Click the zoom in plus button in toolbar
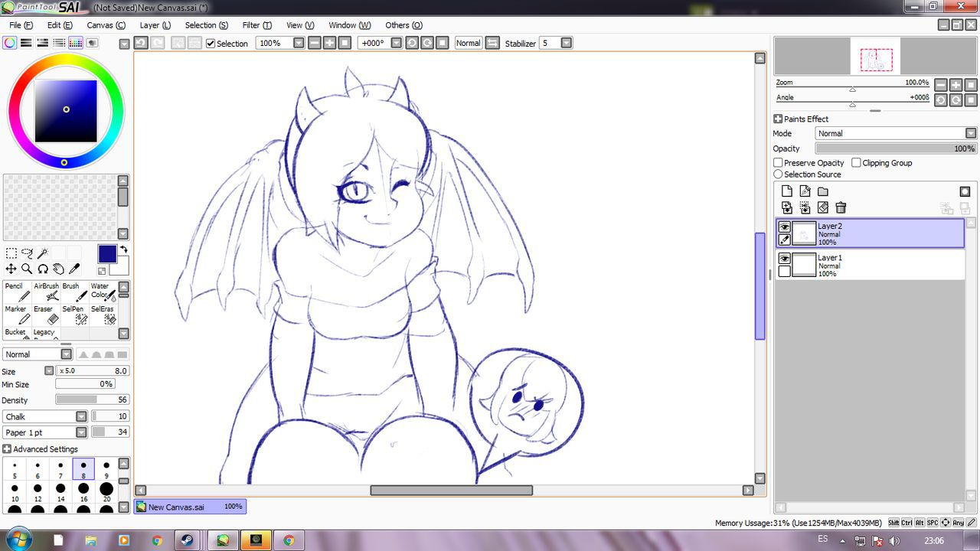This screenshot has height=551, width=980. 329,43
